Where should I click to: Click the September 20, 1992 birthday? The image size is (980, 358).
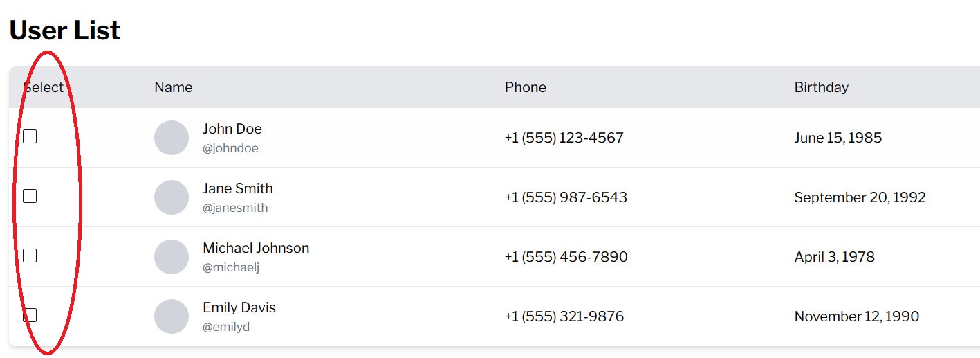(860, 197)
